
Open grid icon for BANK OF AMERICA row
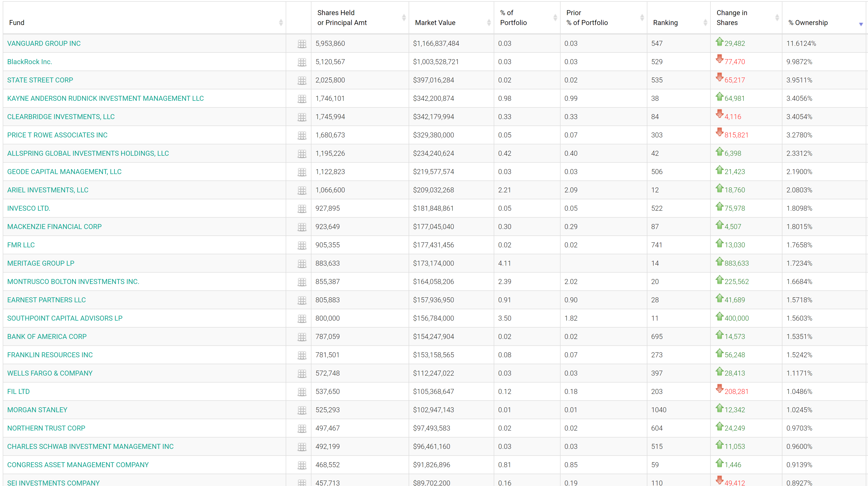click(302, 337)
